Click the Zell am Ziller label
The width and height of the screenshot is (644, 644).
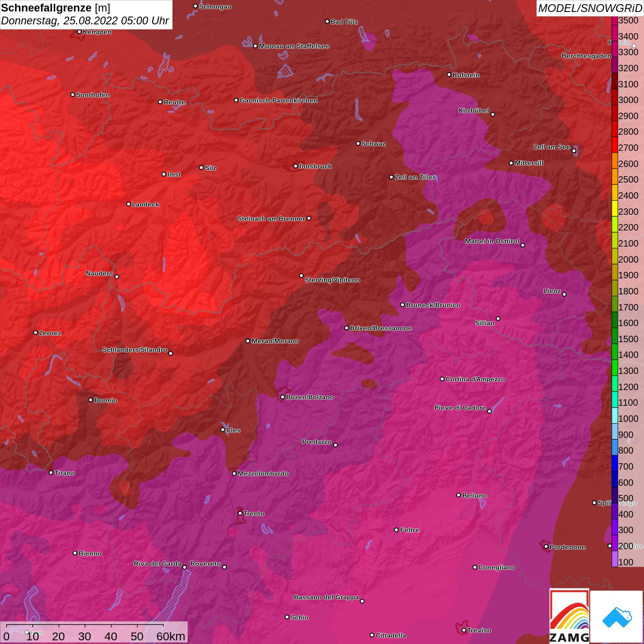click(x=415, y=177)
